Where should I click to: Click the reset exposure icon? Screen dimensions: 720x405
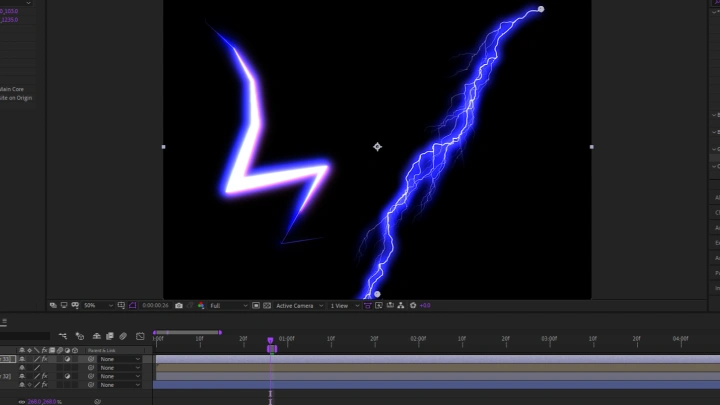coord(412,305)
